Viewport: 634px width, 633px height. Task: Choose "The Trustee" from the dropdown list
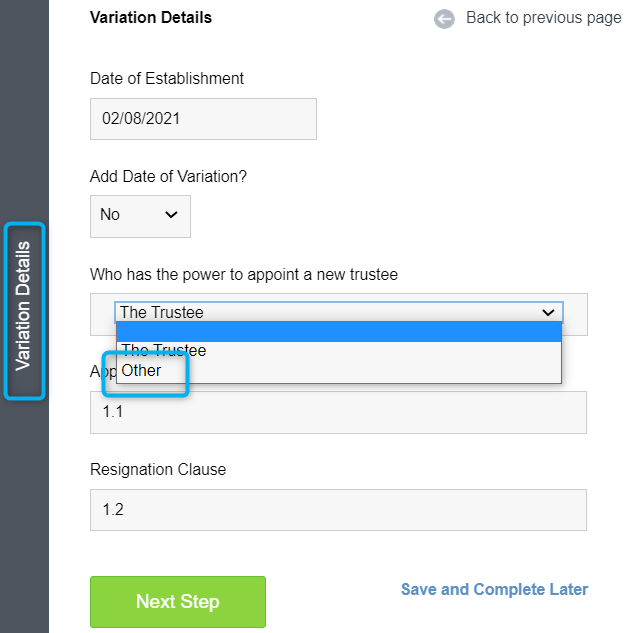click(x=339, y=351)
